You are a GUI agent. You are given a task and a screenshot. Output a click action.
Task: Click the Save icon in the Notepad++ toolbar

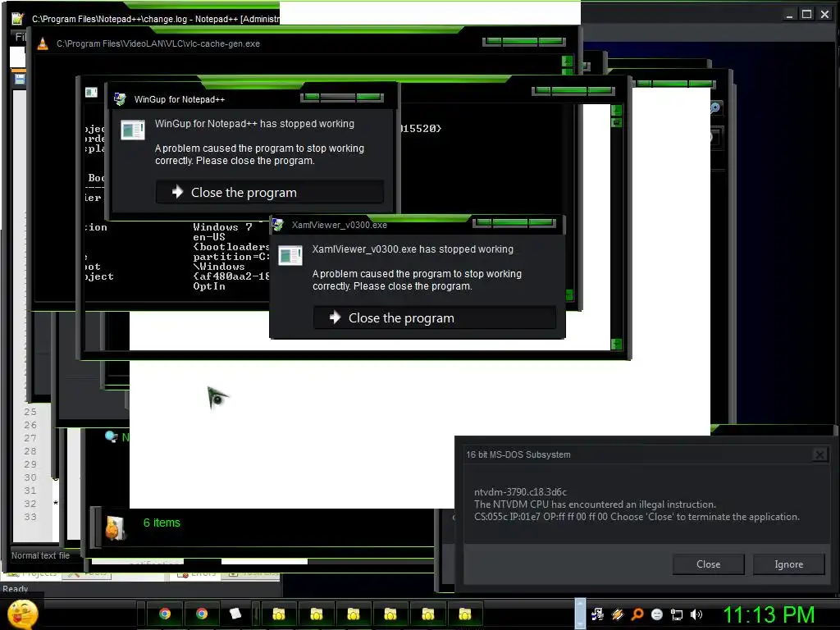[x=20, y=80]
